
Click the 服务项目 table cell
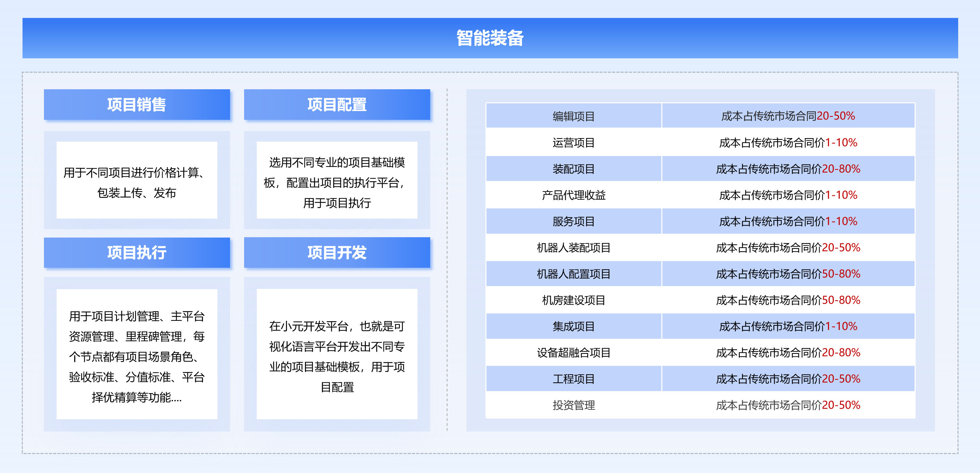point(574,221)
